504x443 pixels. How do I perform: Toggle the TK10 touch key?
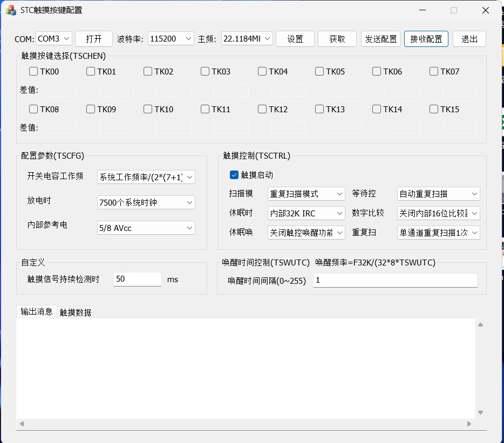pyautogui.click(x=148, y=110)
